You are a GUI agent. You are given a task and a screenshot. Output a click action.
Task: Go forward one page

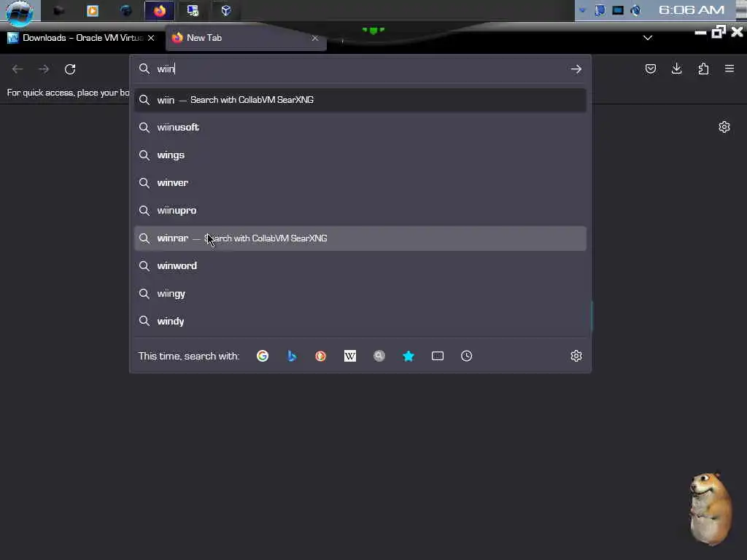tap(44, 69)
